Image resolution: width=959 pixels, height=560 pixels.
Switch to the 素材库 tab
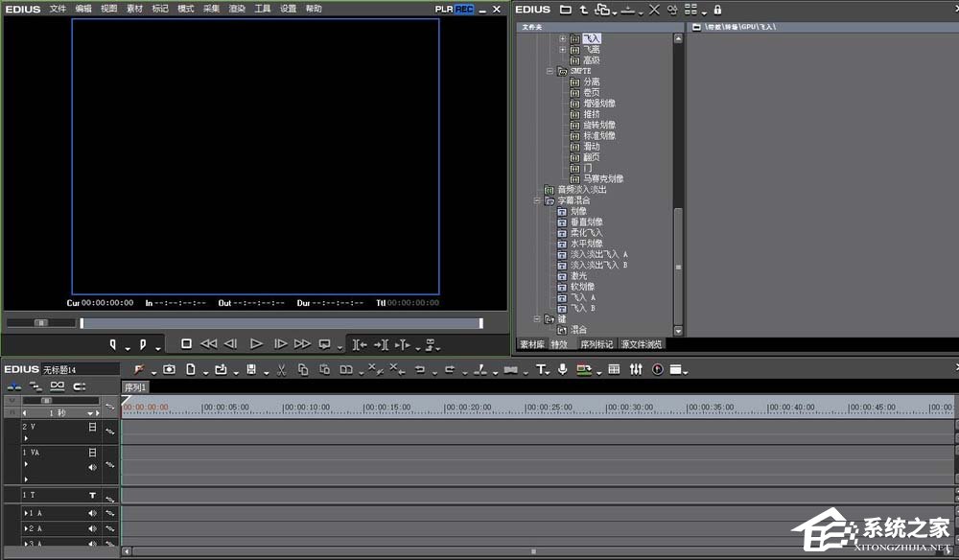(531, 343)
